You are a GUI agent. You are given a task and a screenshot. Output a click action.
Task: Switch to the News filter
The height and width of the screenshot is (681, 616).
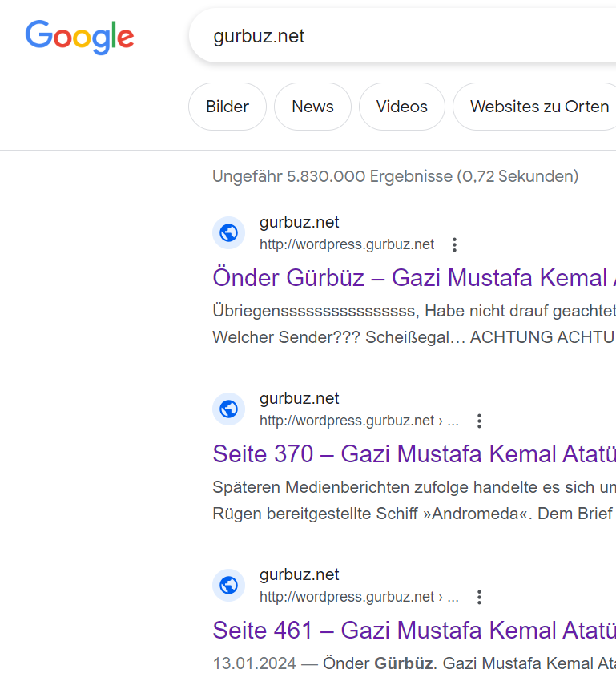[x=312, y=107]
